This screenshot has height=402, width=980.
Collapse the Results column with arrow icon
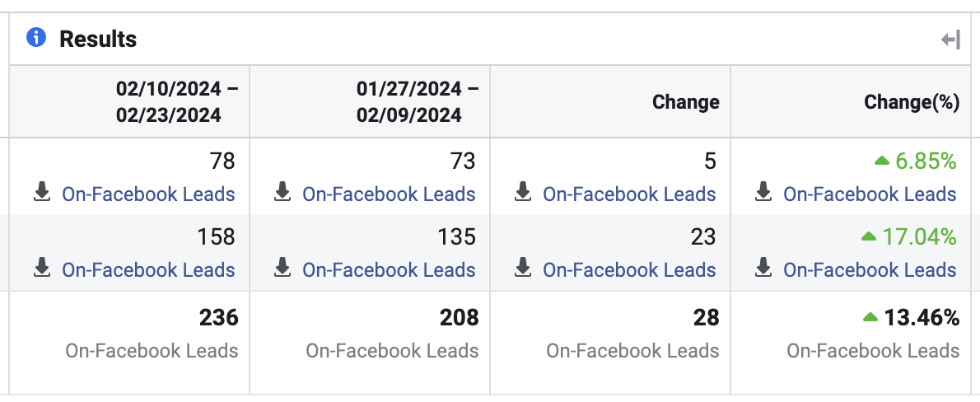[950, 40]
